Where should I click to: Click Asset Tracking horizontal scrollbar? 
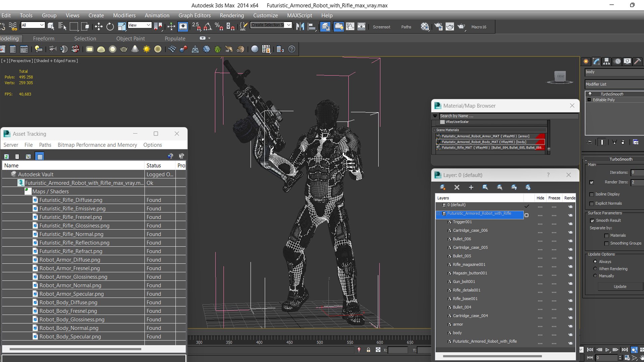(75, 349)
